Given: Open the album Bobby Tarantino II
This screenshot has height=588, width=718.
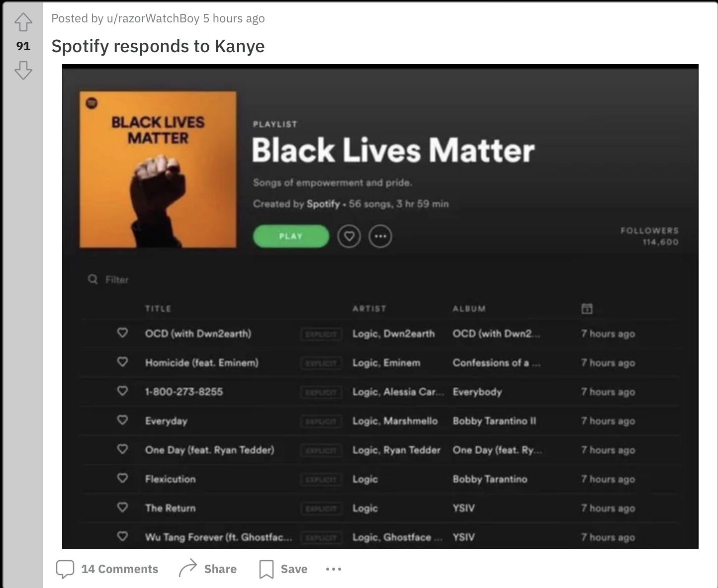Looking at the screenshot, I should [x=494, y=421].
